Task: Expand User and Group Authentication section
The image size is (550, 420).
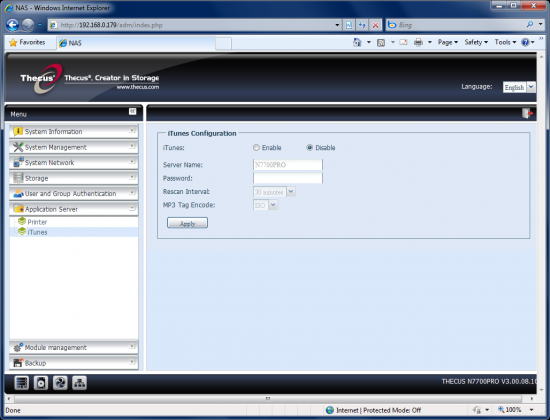Action: click(x=74, y=193)
